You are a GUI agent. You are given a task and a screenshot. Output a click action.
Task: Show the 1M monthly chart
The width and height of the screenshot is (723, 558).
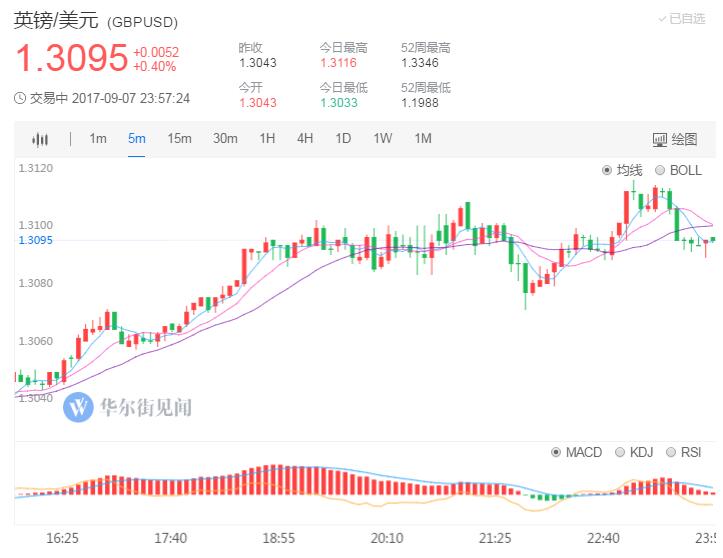423,138
